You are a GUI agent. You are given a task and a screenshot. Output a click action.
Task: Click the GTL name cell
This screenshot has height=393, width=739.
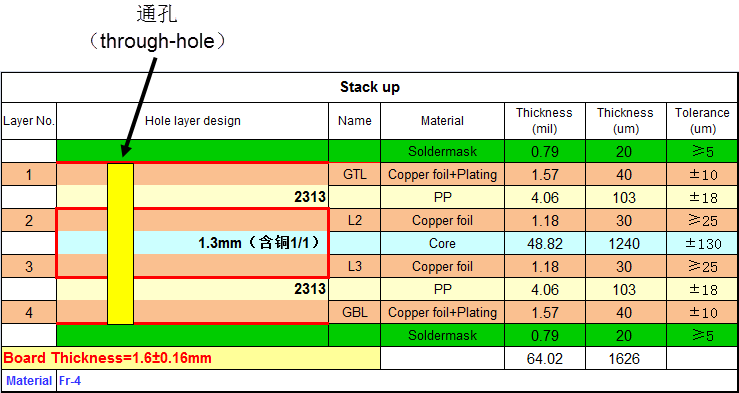point(354,175)
